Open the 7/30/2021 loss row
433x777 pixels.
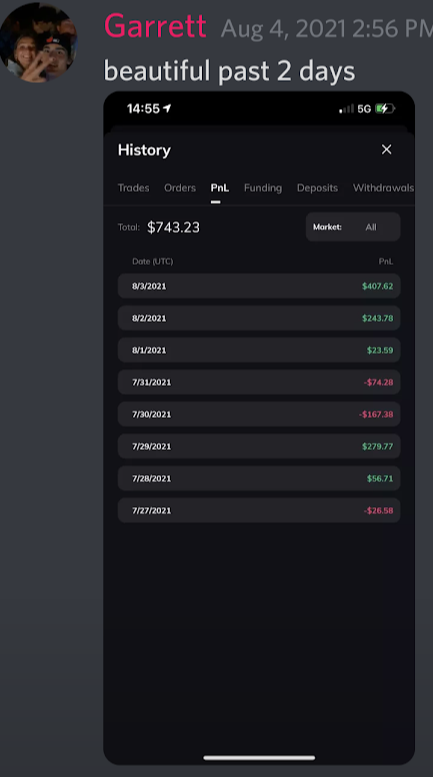259,414
